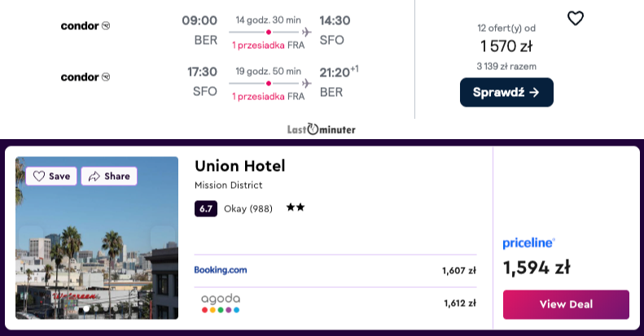644x336 pixels.
Task: Click the Lastminuter logo
Action: 321,129
